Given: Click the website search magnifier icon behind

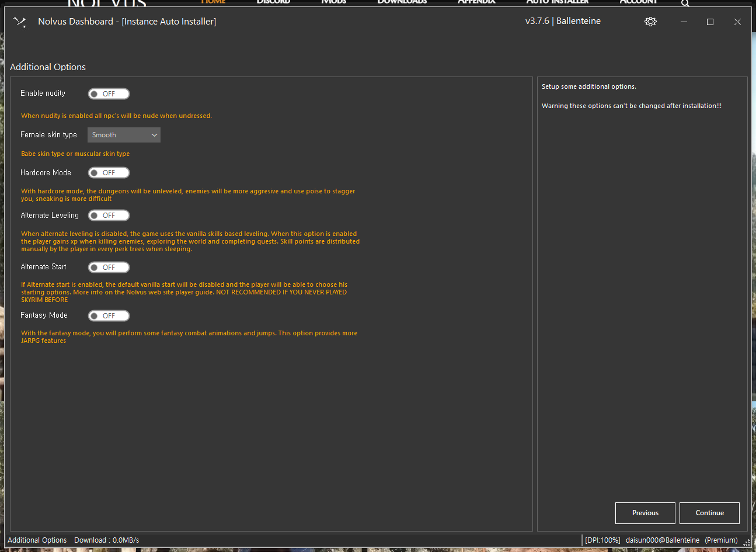Looking at the screenshot, I should click(x=685, y=3).
